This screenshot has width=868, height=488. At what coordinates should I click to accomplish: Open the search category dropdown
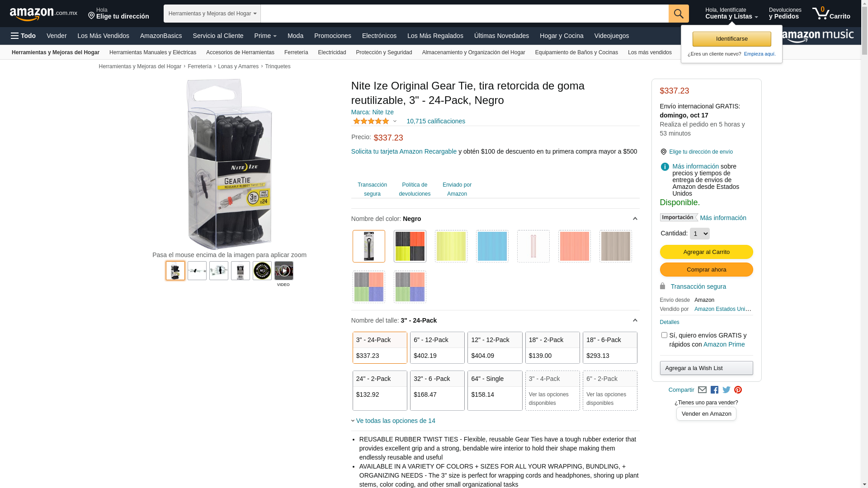(212, 14)
